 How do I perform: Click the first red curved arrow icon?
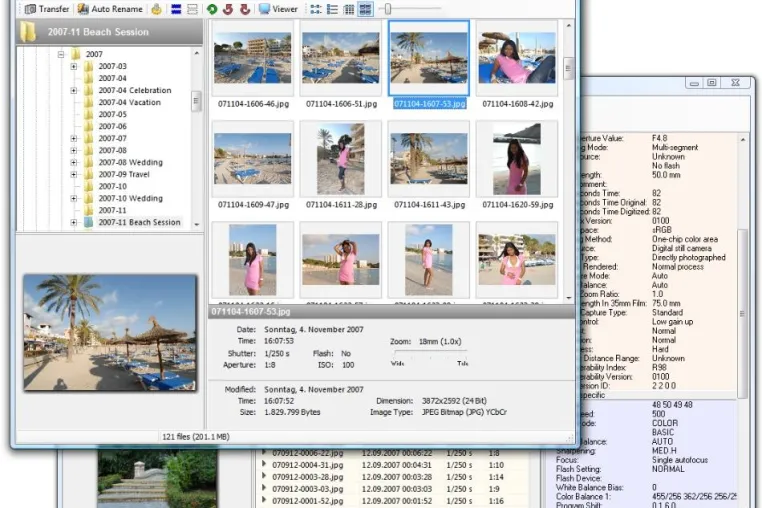tap(228, 9)
